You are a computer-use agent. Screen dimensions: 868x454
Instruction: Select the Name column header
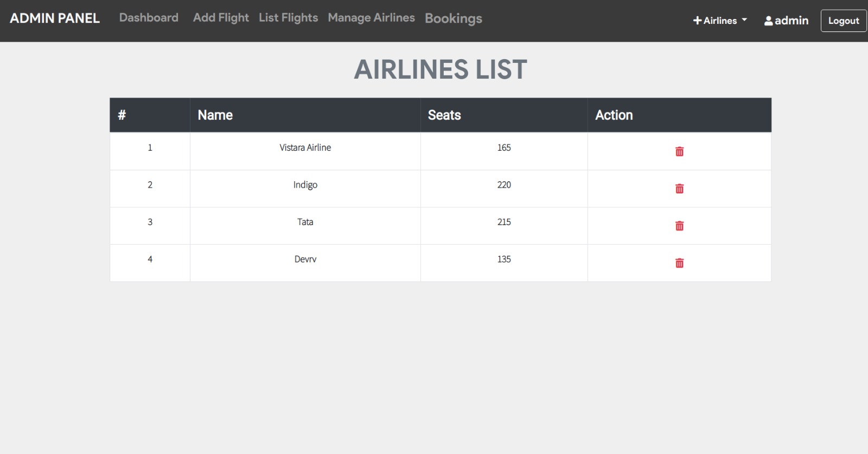click(215, 115)
